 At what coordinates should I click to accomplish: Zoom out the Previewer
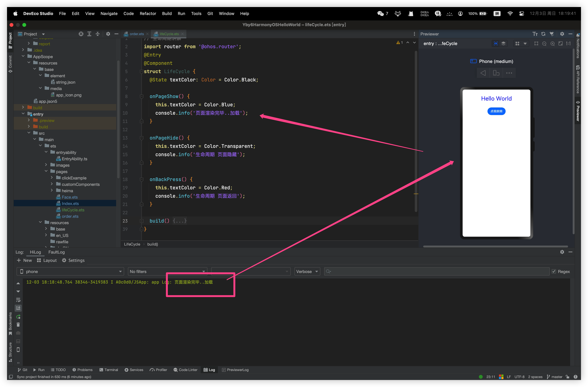(x=544, y=44)
